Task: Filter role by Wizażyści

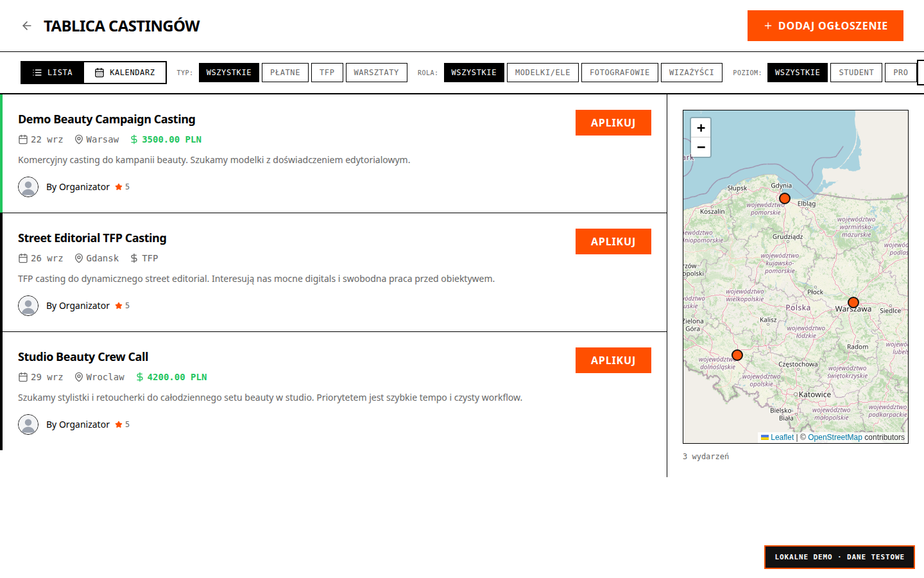Action: pos(692,73)
